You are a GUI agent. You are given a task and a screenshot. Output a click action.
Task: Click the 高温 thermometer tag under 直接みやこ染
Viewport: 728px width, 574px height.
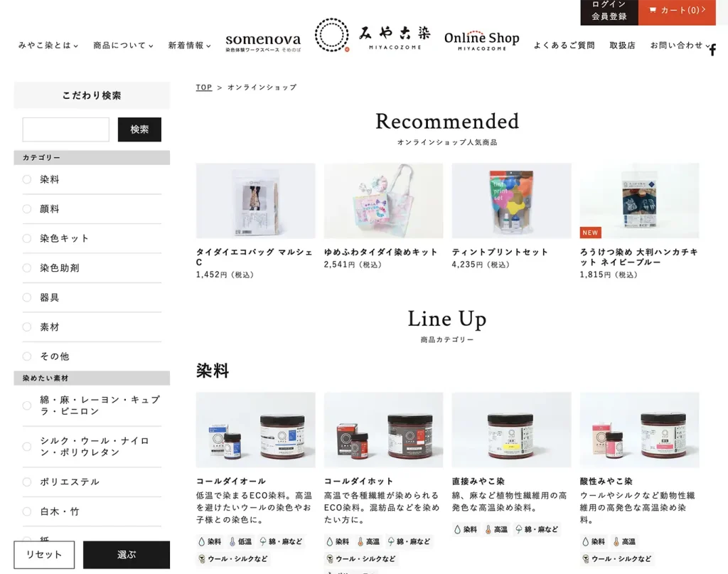click(496, 529)
